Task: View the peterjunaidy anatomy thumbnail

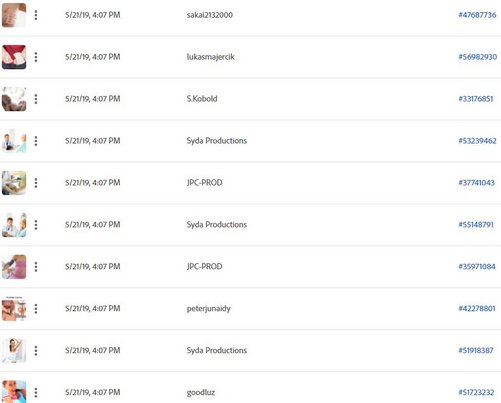Action: 14,309
